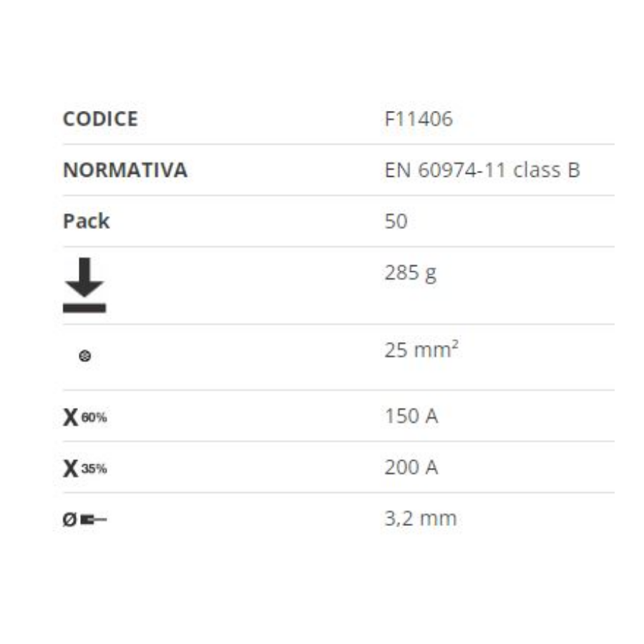644x644 pixels.
Task: Click the 35% text beside the X
Action: point(94,468)
